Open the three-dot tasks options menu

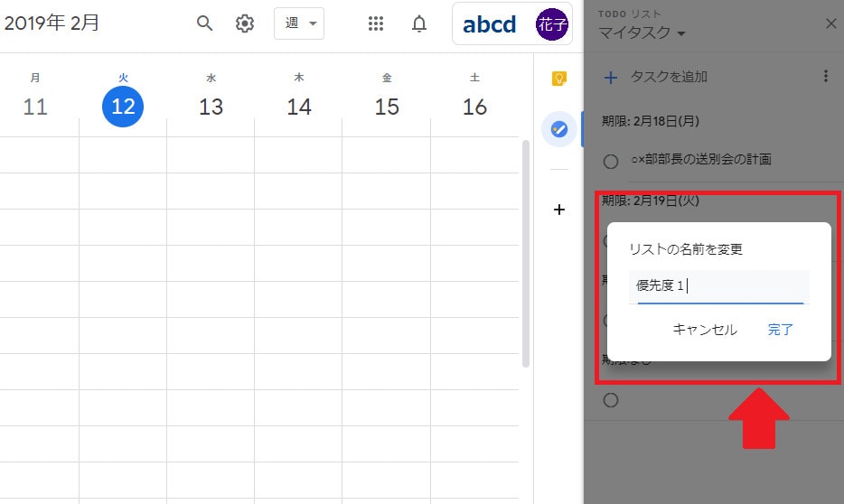tap(825, 77)
